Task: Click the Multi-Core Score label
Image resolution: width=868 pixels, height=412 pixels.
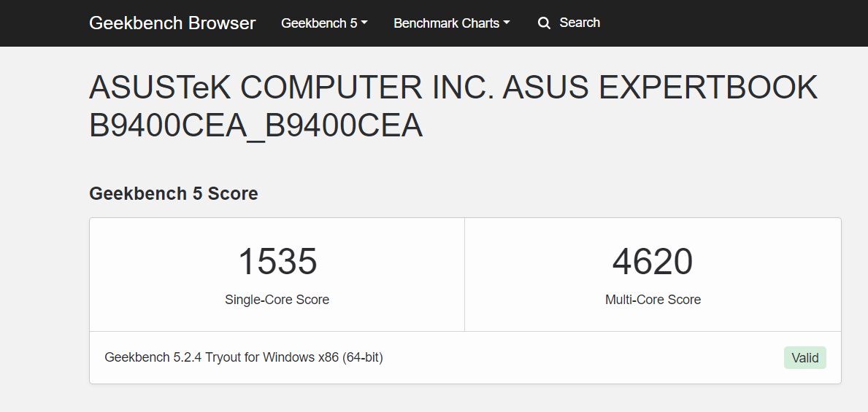Action: 653,300
